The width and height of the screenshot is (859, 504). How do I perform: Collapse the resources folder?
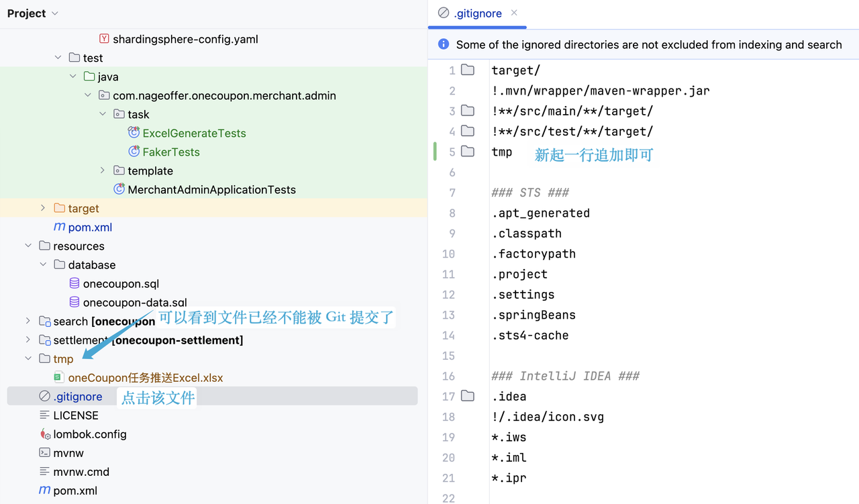(x=28, y=246)
